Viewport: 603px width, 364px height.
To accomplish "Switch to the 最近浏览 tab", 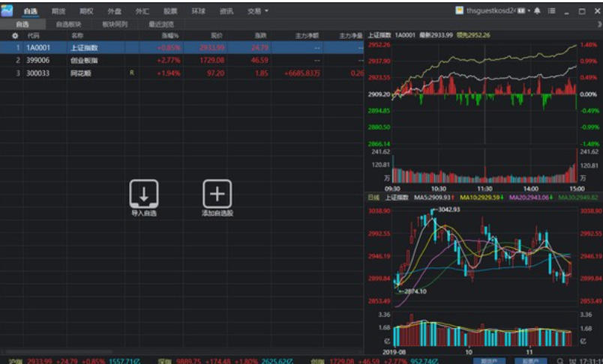I will point(161,24).
